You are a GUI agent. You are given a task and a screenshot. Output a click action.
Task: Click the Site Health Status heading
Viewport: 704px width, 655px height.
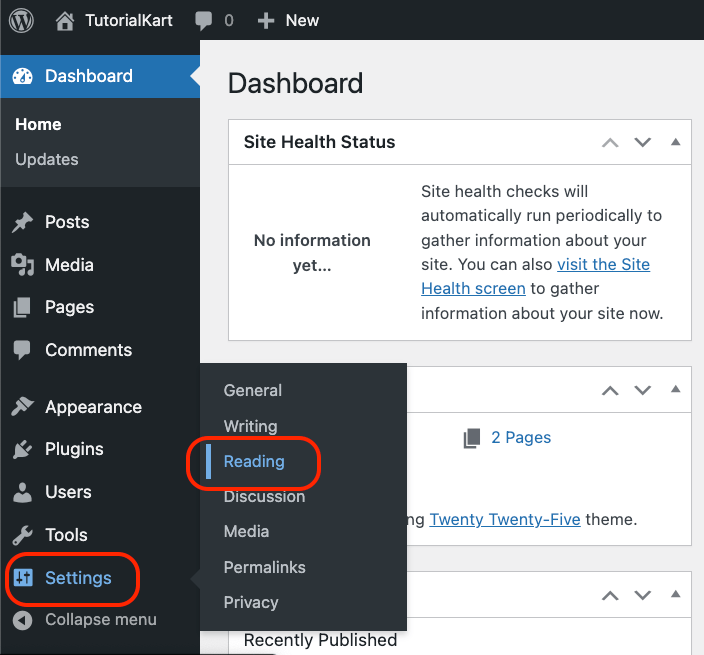pyautogui.click(x=319, y=142)
